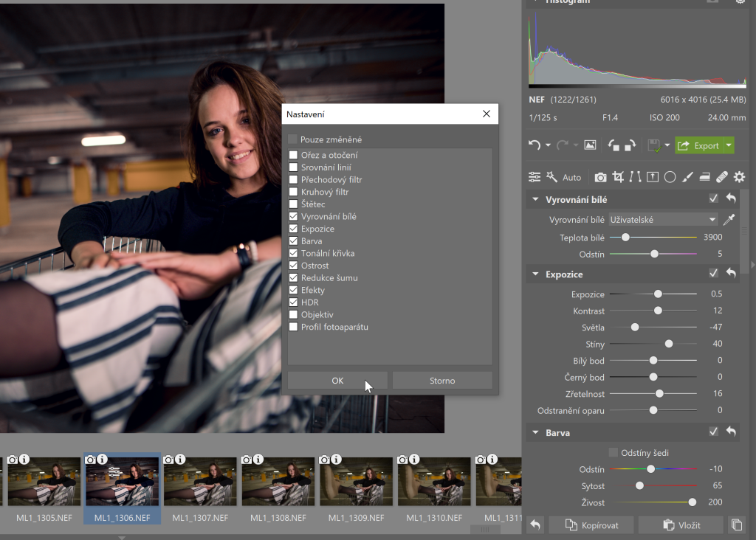Viewport: 756px width, 540px height.
Task: Open the Export dropdown arrow
Action: (729, 145)
